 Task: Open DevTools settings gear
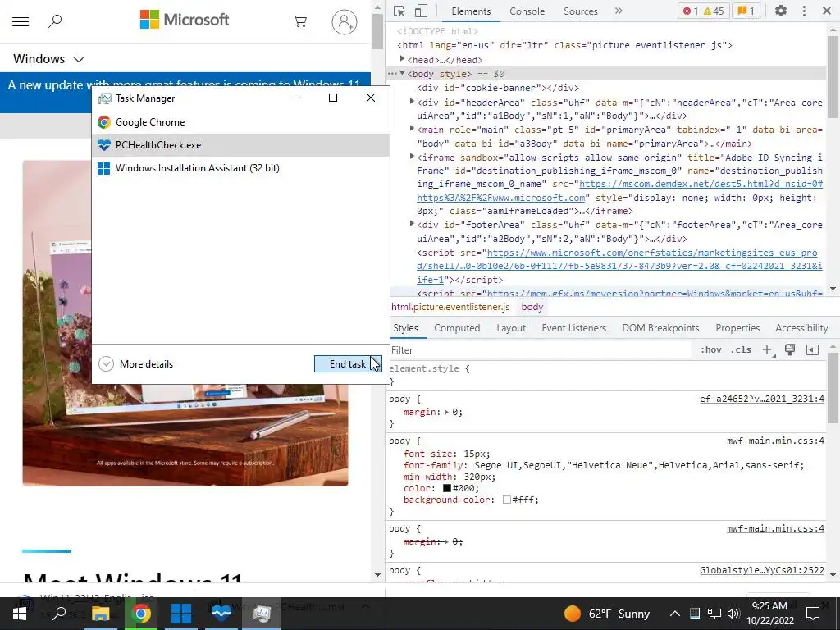point(781,11)
